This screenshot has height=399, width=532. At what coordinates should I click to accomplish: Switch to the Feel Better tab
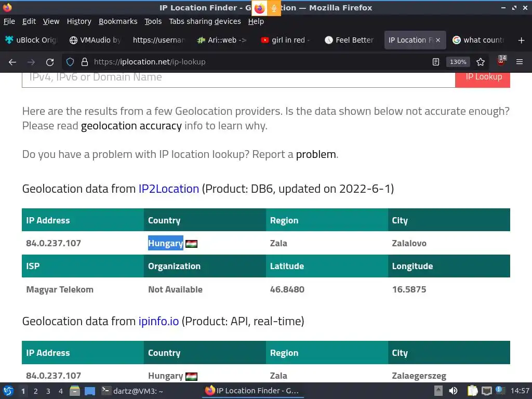coord(350,40)
